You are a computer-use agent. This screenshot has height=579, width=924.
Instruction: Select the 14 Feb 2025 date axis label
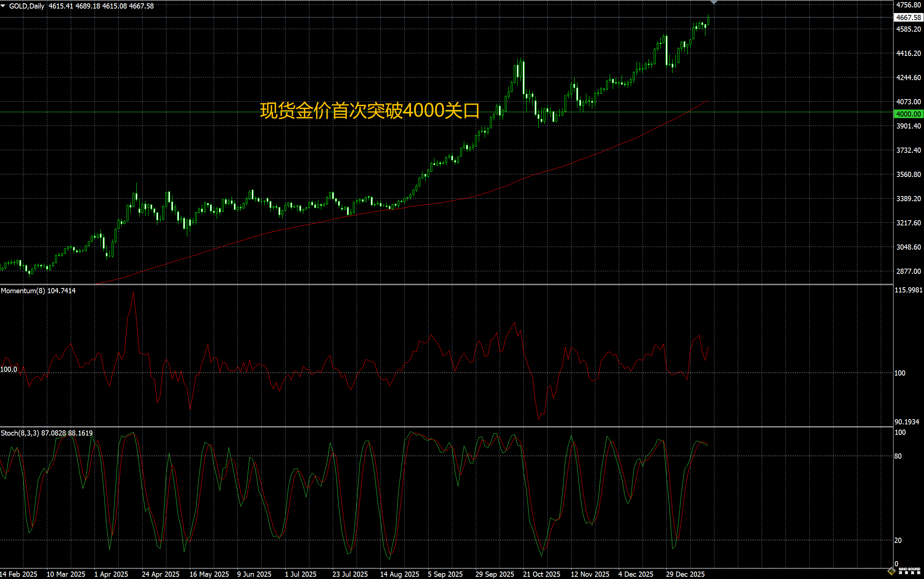click(x=18, y=574)
